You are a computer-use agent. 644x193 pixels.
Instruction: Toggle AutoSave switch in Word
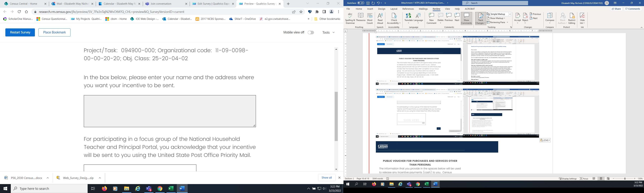point(361,3)
